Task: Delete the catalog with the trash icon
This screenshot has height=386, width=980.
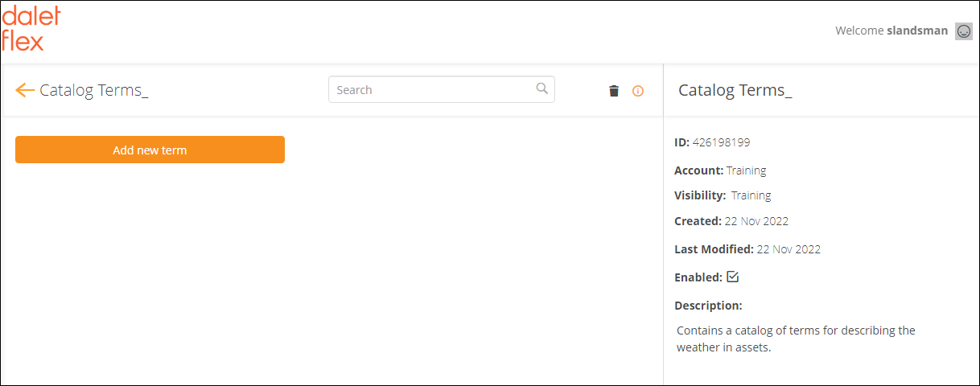Action: [614, 91]
